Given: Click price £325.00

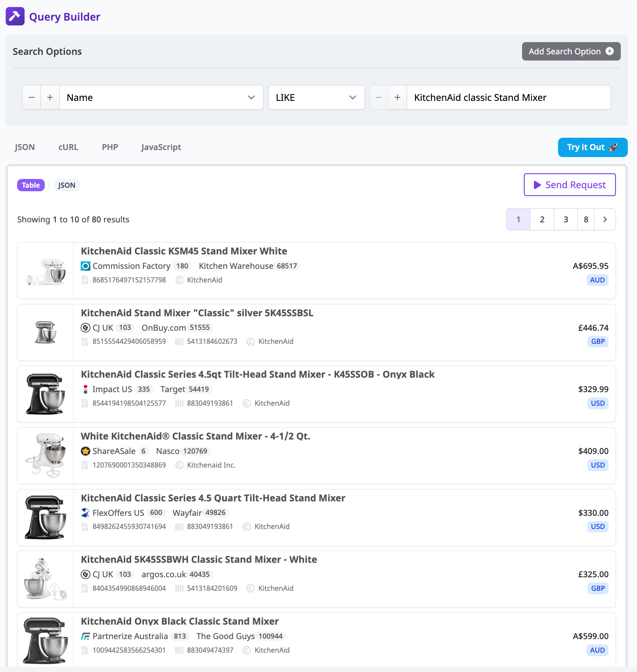Looking at the screenshot, I should coord(593,574).
